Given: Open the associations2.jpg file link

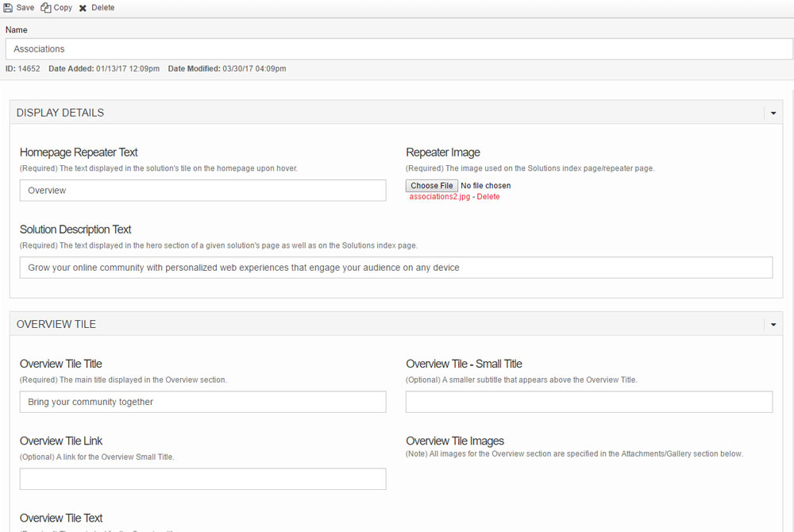Looking at the screenshot, I should (x=439, y=197).
